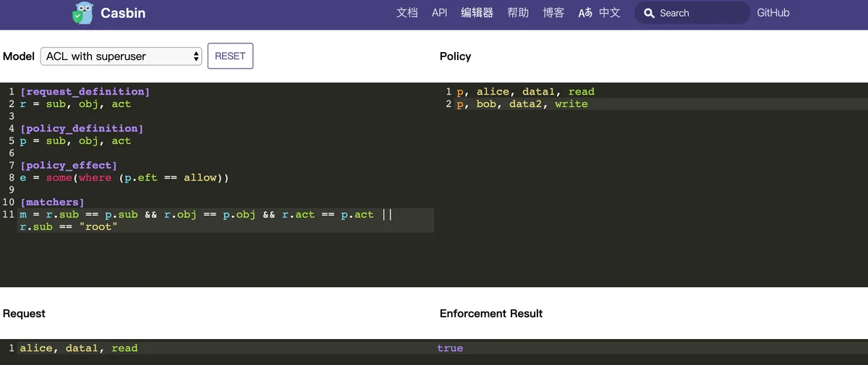868x365 pixels.
Task: Click the matchers line in model editor
Action: pos(226,220)
